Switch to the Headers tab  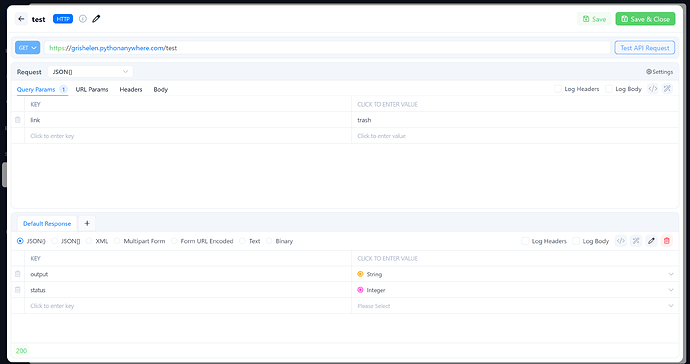tap(131, 89)
